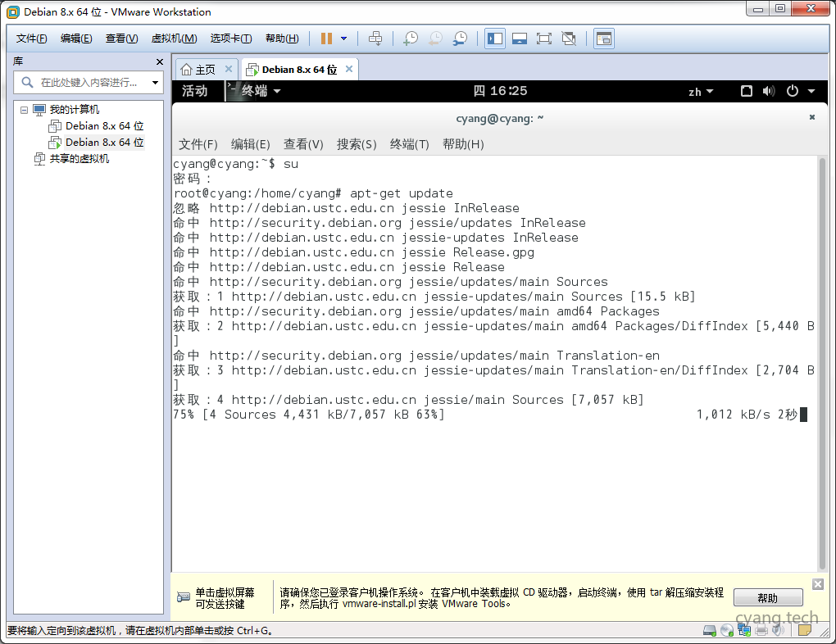Enter full screen mode from toolbar
The height and width of the screenshot is (644, 836).
pos(544,39)
